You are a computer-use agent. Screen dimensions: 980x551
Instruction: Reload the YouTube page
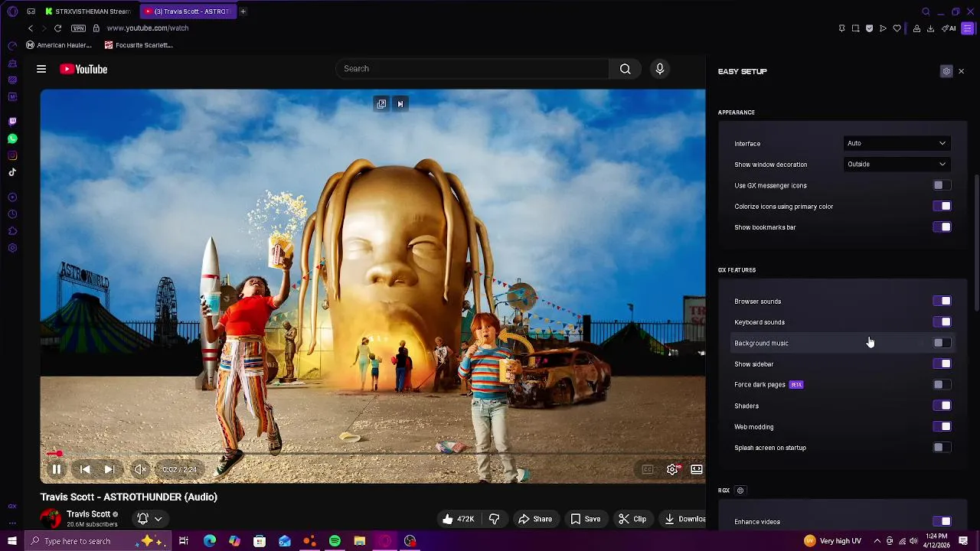pos(57,28)
